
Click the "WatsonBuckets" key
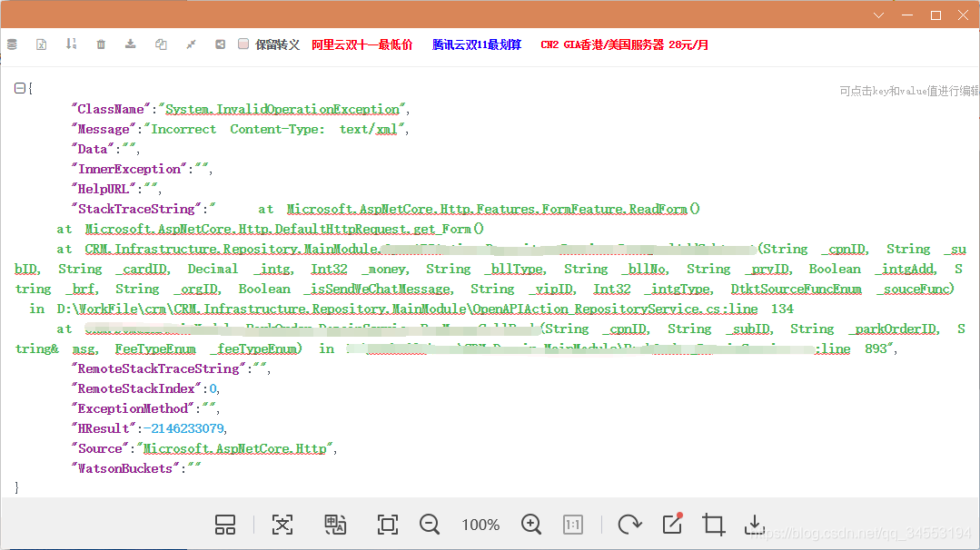(125, 469)
